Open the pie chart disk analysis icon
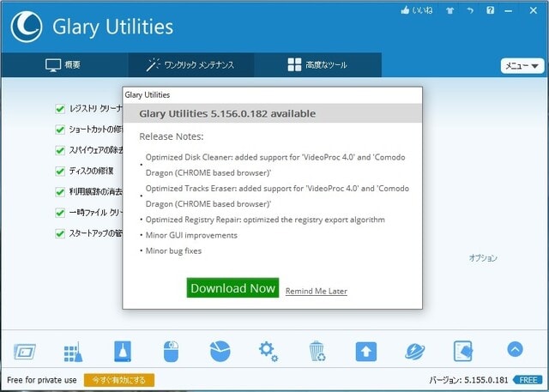This screenshot has height=392, width=549. click(220, 351)
